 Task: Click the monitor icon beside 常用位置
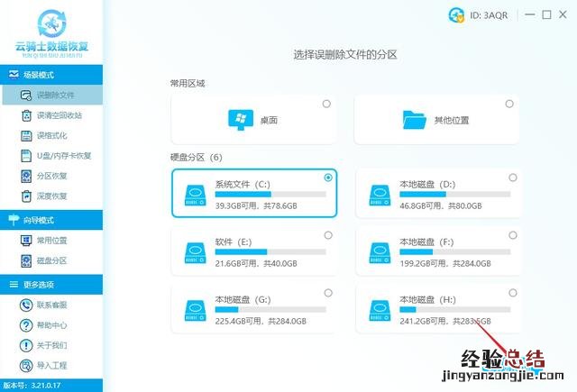pos(26,241)
